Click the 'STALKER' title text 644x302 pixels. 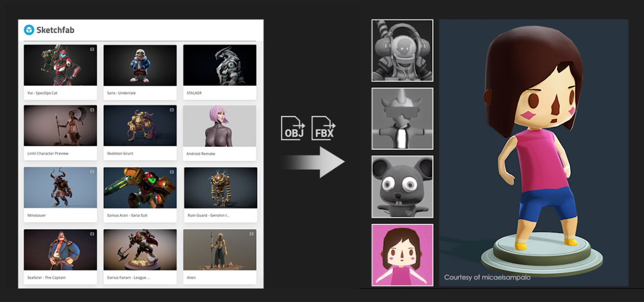click(195, 94)
